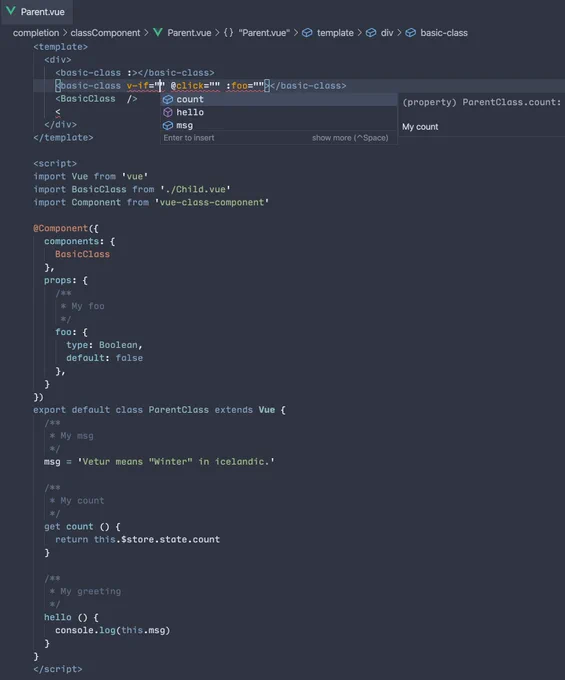This screenshot has height=680, width=565.
Task: Click the @Component decorator
Action: click(x=61, y=228)
